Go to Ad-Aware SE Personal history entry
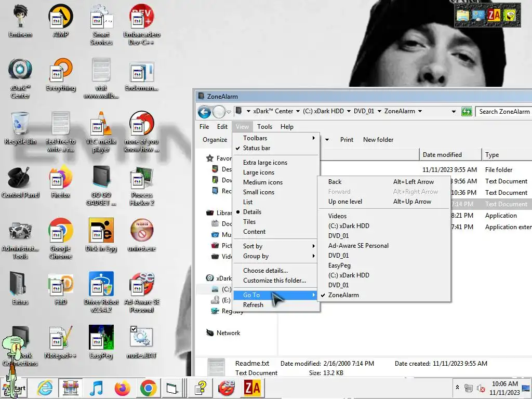Screen dimensions: 532x399 click(x=384, y=246)
